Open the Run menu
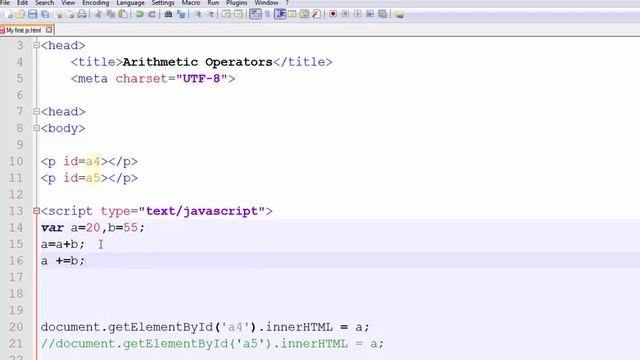This screenshot has height=360, width=640. click(213, 3)
